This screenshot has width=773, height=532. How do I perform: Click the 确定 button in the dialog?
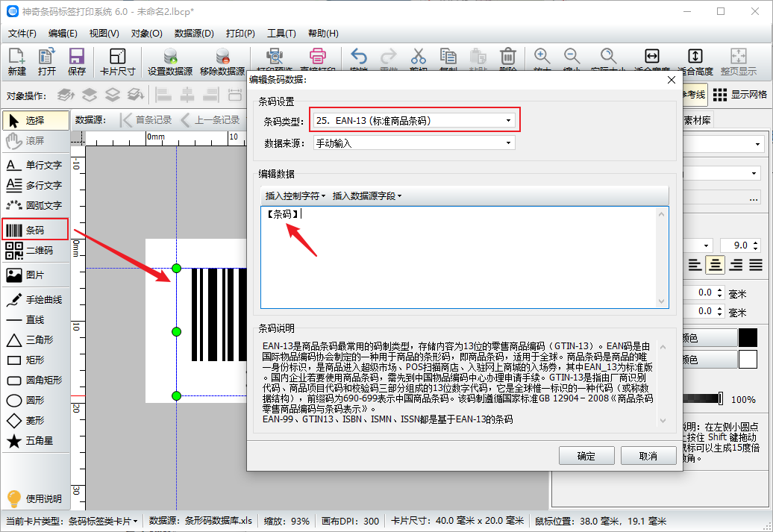pos(586,456)
